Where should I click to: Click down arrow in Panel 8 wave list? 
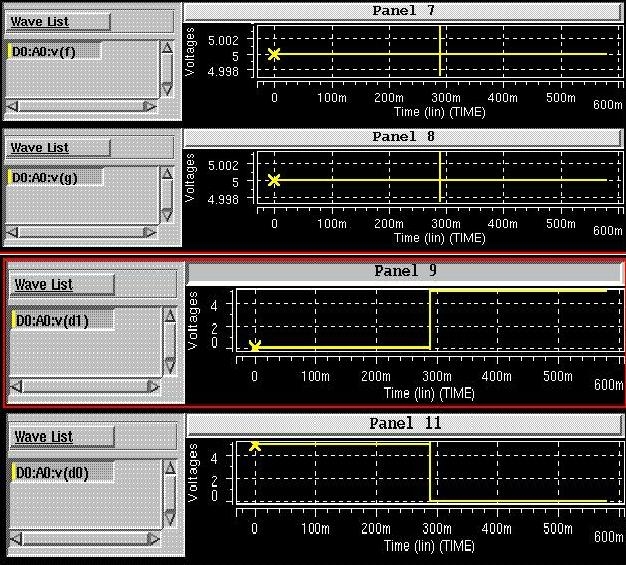167,215
